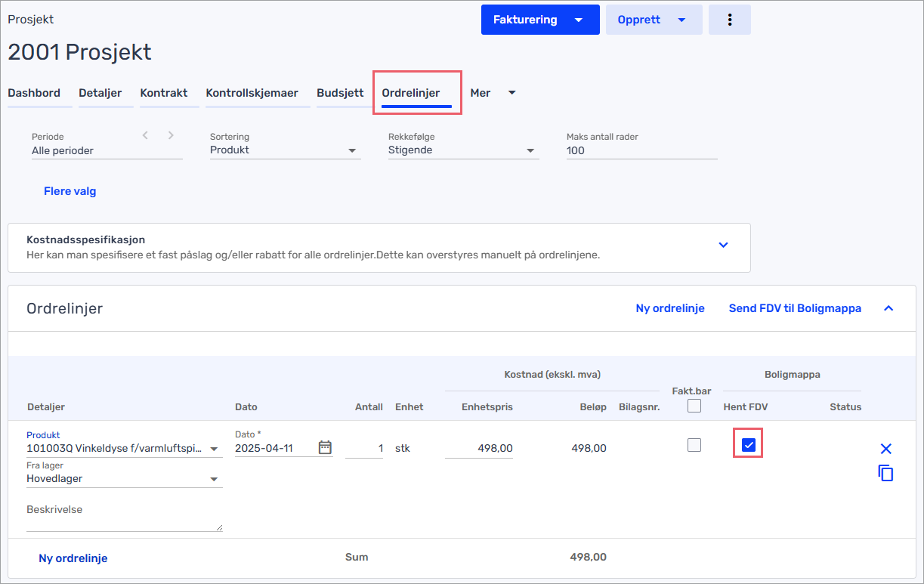The image size is (924, 584).
Task: Switch to the Dashbord tab
Action: coord(34,93)
